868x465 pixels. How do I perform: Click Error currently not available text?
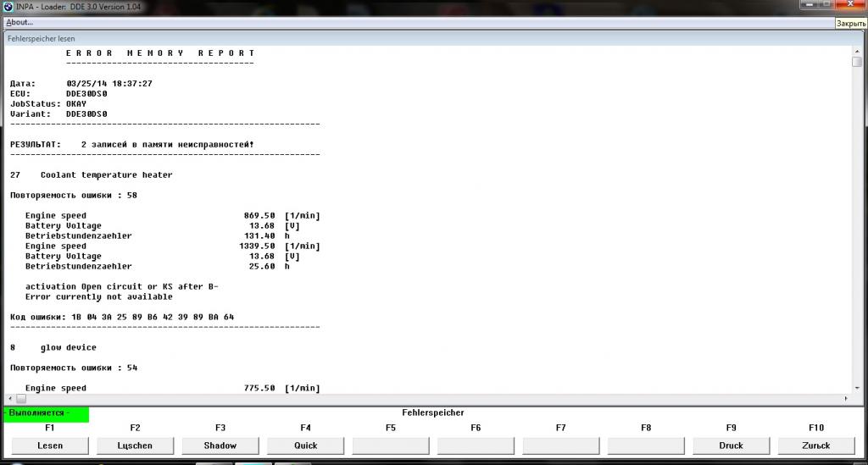pyautogui.click(x=99, y=296)
